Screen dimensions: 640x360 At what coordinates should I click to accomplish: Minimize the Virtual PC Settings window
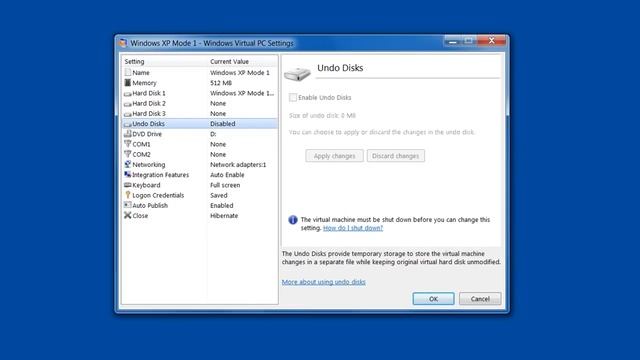[453, 41]
